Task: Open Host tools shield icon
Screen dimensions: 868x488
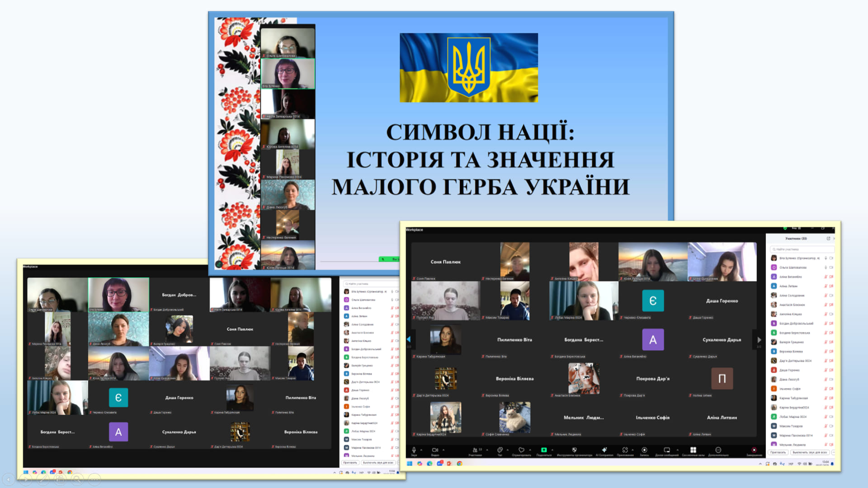Action: 574,450
